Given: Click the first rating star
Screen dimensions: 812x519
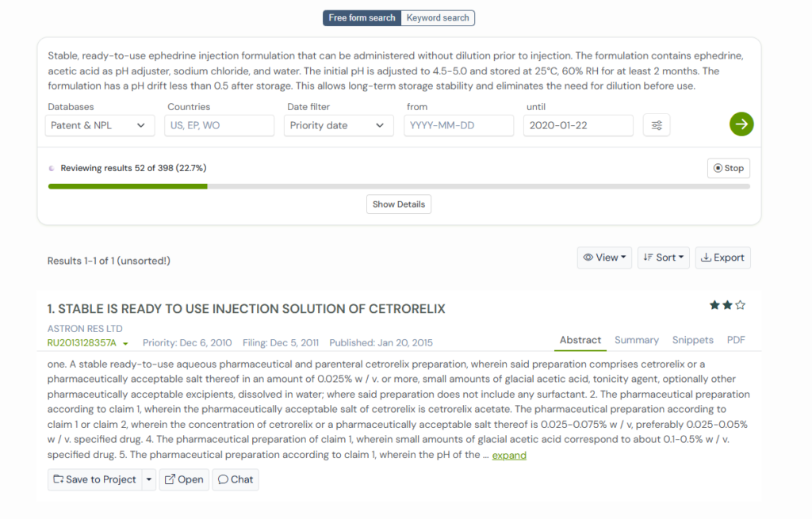Looking at the screenshot, I should 714,305.
